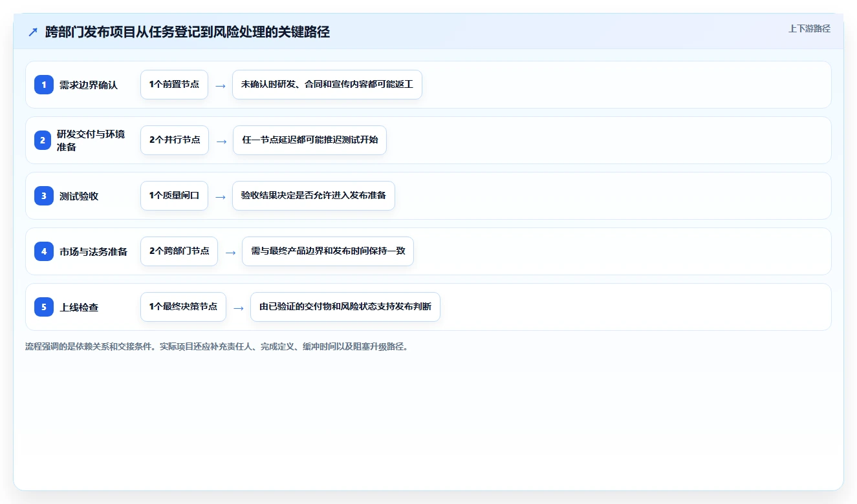This screenshot has height=504, width=857.
Task: Click the 由已验证的交付物和风险状态支持发布判断 box
Action: tap(345, 307)
